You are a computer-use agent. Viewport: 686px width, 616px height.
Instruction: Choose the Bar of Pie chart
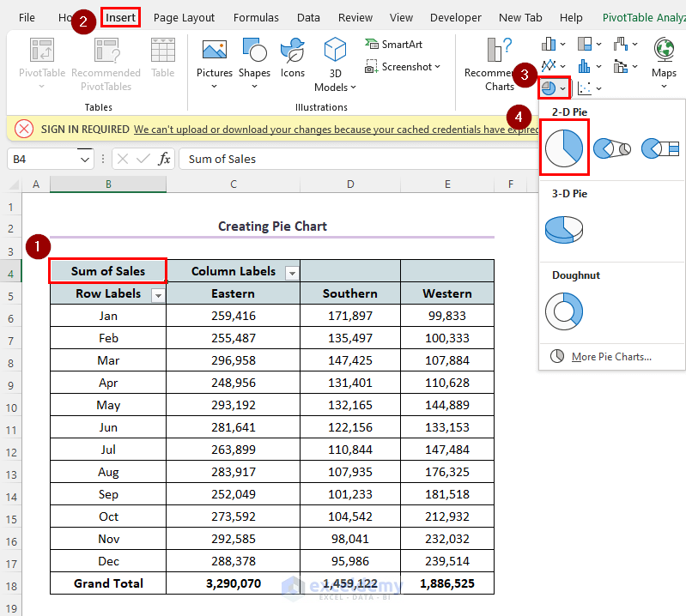(659, 148)
